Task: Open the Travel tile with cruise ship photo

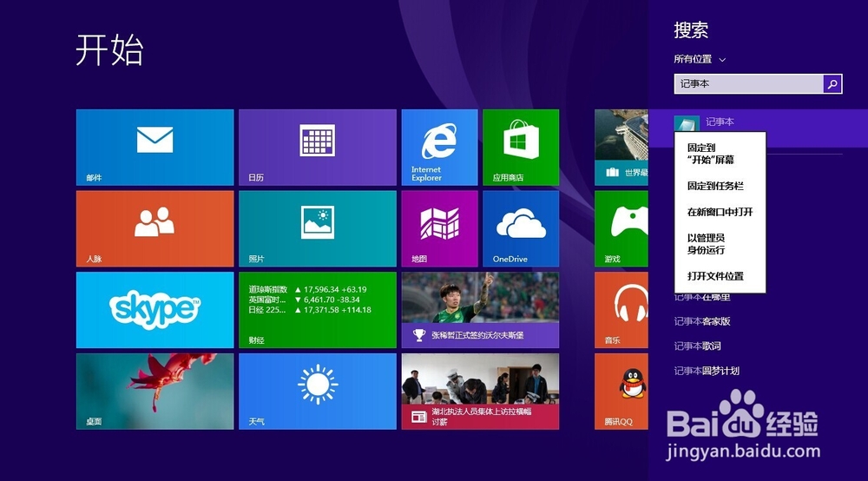Action: coord(621,148)
